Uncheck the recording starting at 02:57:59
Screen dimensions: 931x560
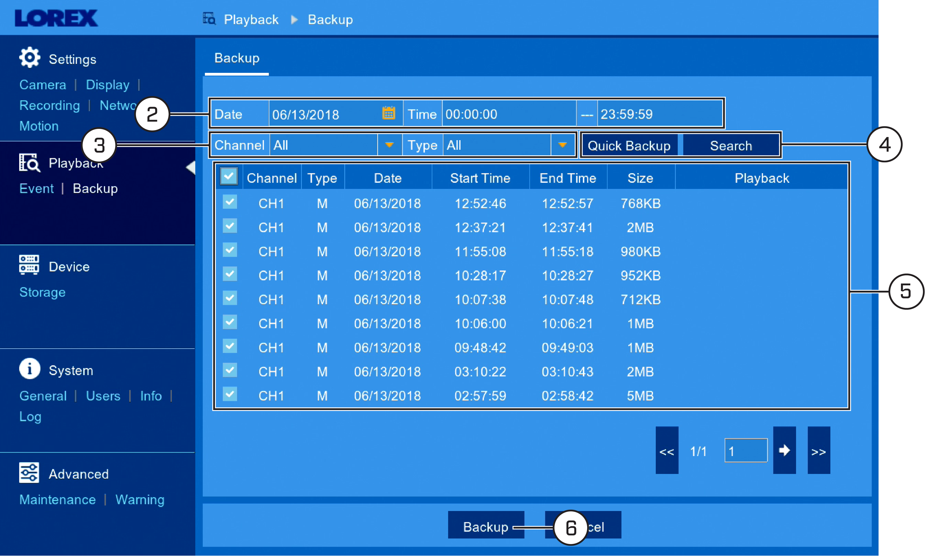(230, 394)
